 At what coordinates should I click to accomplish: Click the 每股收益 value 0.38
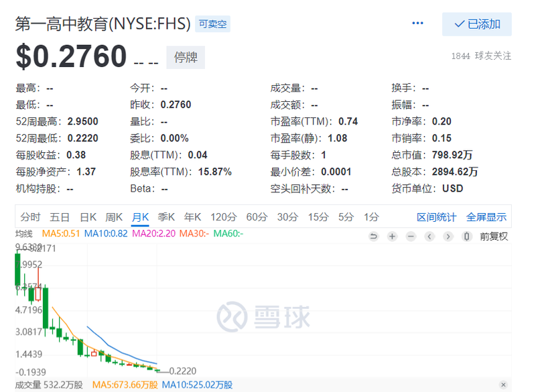pyautogui.click(x=76, y=155)
